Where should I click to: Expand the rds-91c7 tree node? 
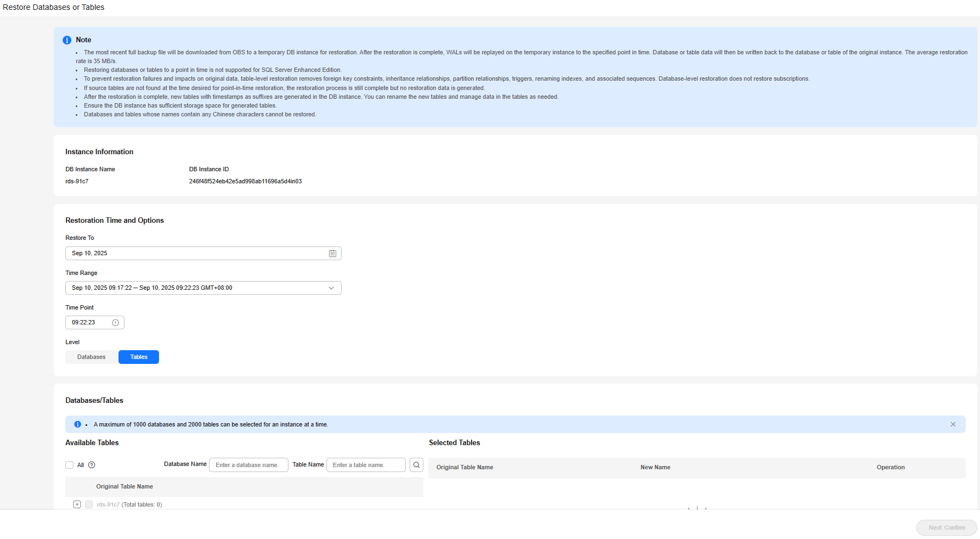(x=77, y=504)
